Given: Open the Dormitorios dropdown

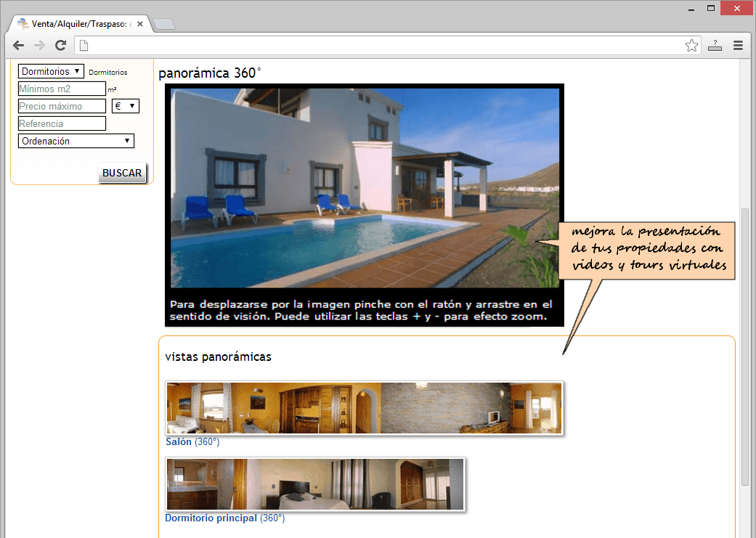Looking at the screenshot, I should pos(51,72).
